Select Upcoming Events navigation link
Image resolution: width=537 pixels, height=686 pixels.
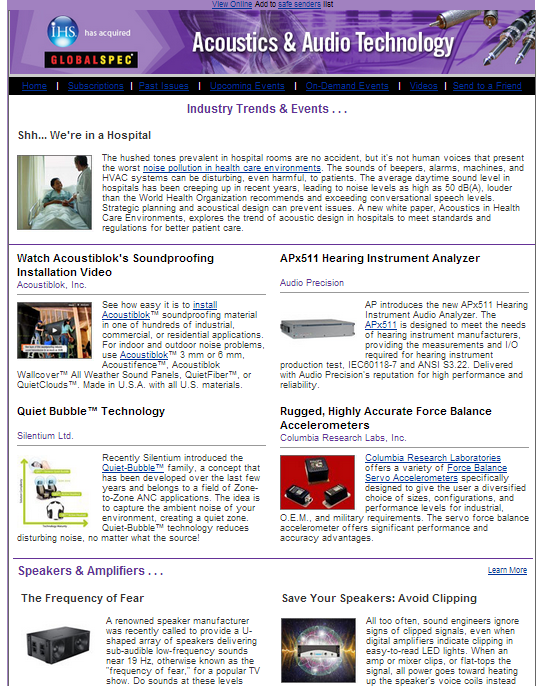point(247,86)
